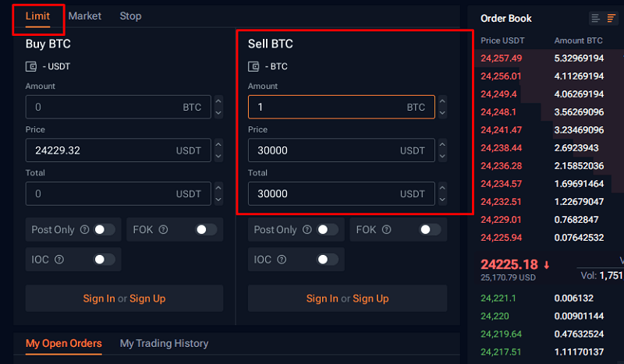Decrease the Buy BTC price with down arrow
Viewport: 624px width, 364px height.
coord(218,157)
